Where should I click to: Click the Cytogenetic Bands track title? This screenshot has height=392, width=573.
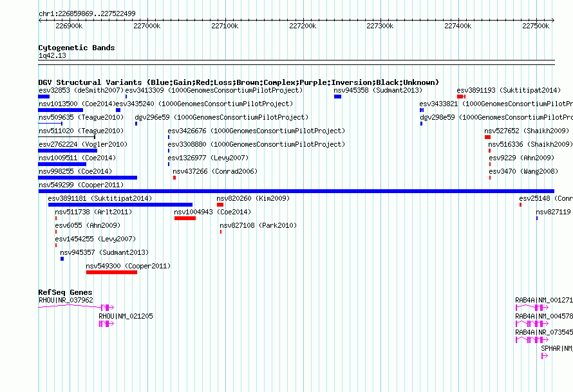[77, 48]
